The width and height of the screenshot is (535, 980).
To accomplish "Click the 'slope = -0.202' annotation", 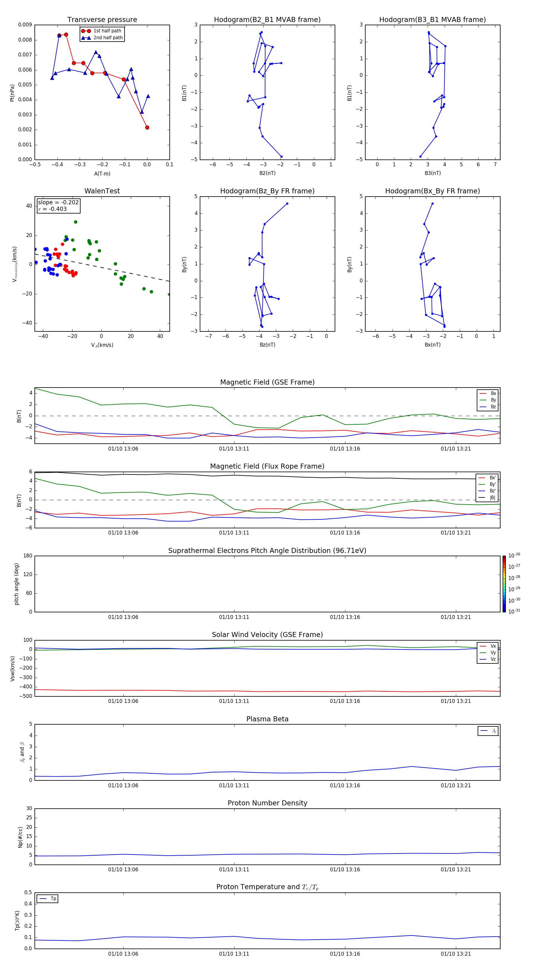I will (58, 203).
